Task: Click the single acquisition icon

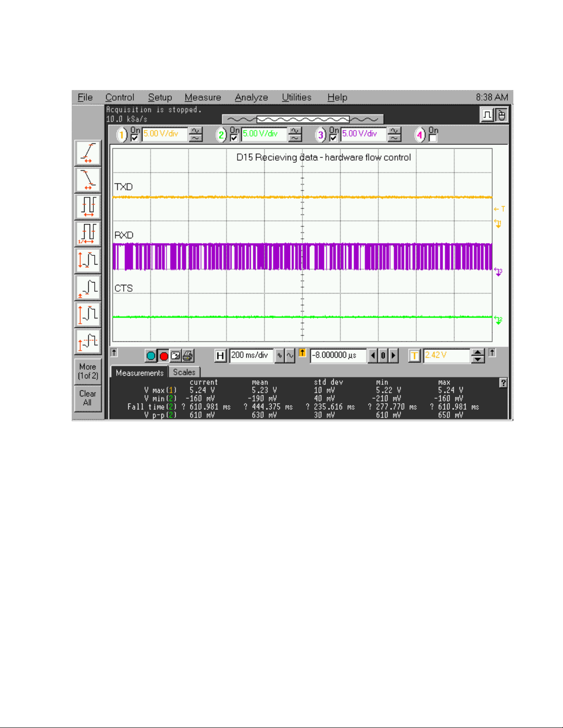Action: coord(176,356)
